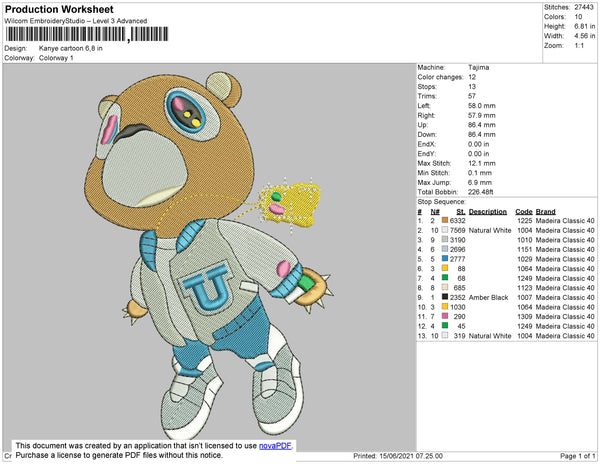
Task: Select the black swatch for stop 9
Action: click(x=445, y=297)
